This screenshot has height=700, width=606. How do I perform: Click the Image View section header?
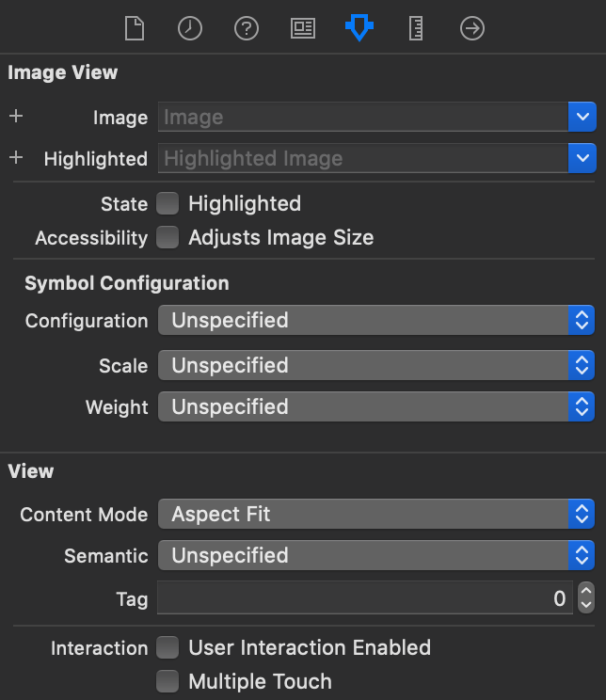[x=62, y=72]
